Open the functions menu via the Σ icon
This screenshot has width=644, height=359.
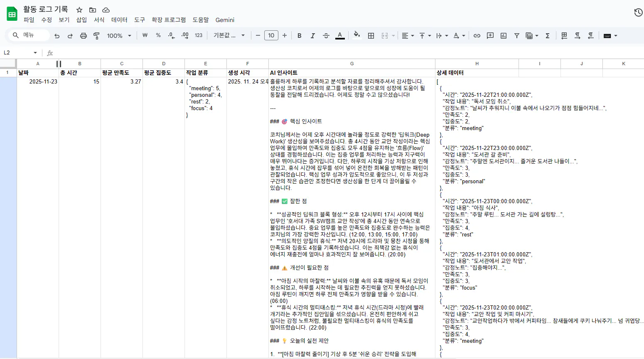tap(548, 35)
